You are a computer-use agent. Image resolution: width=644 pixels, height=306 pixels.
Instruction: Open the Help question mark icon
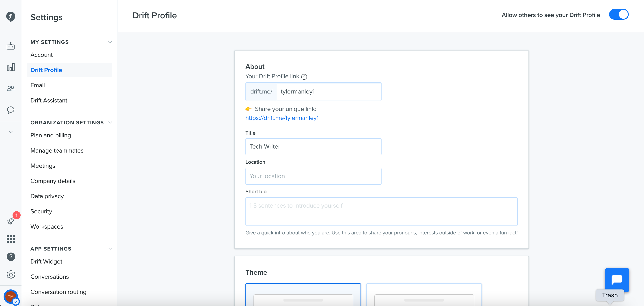point(11,257)
